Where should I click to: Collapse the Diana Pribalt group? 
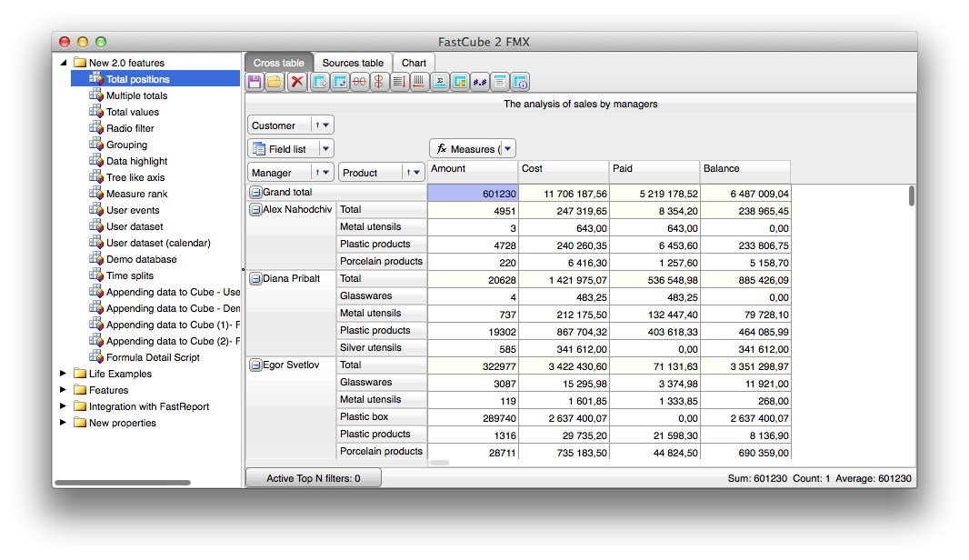coord(255,279)
